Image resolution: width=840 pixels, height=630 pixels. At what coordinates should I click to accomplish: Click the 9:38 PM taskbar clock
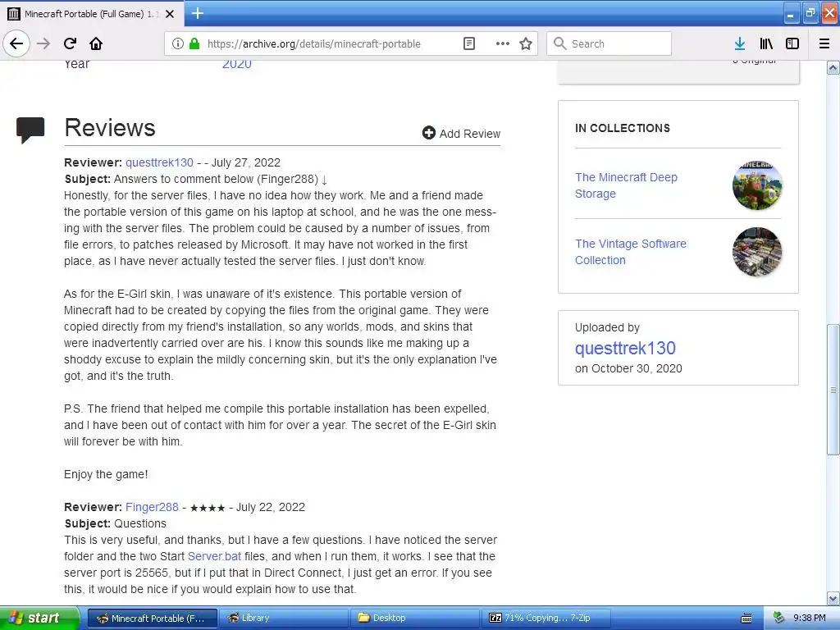810,618
